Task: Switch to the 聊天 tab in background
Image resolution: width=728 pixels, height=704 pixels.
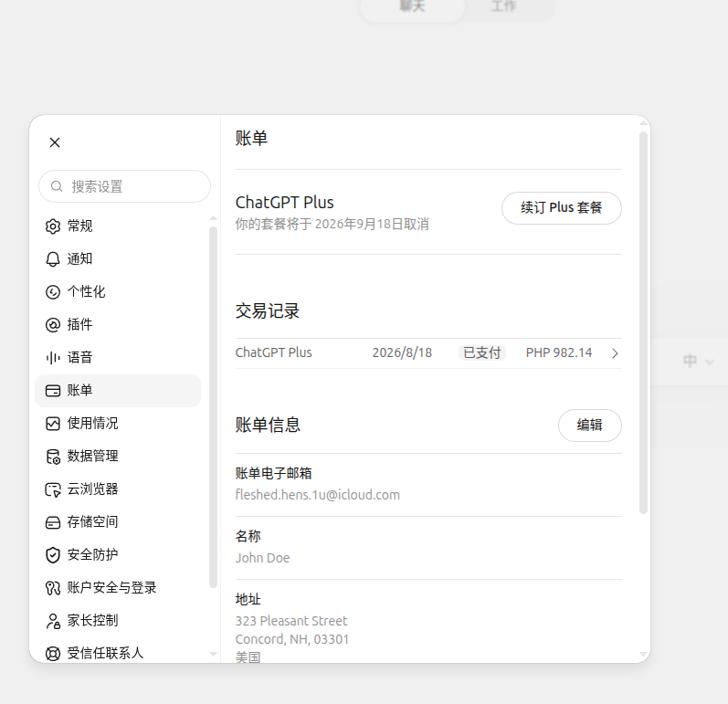Action: 412,6
